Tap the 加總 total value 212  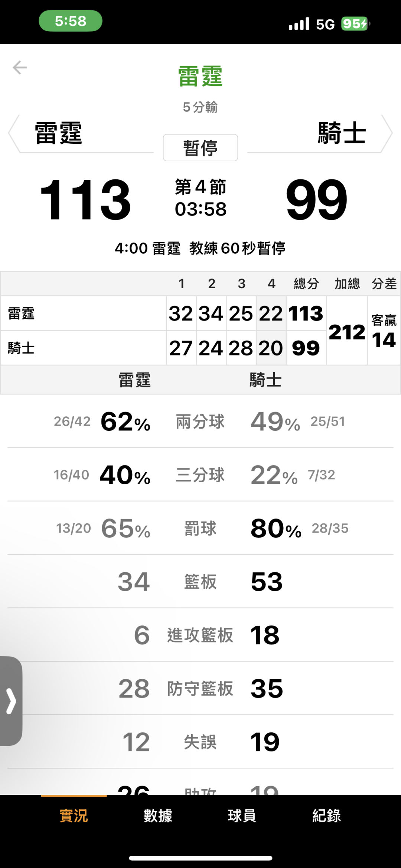pyautogui.click(x=347, y=332)
